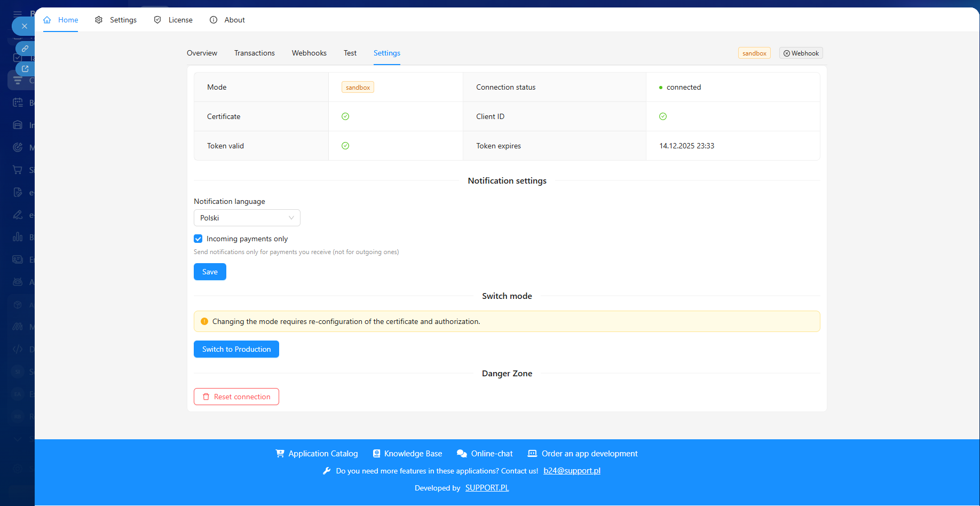Screen dimensions: 980x506
Task: Toggle the Incoming payments only checkbox
Action: pos(198,239)
